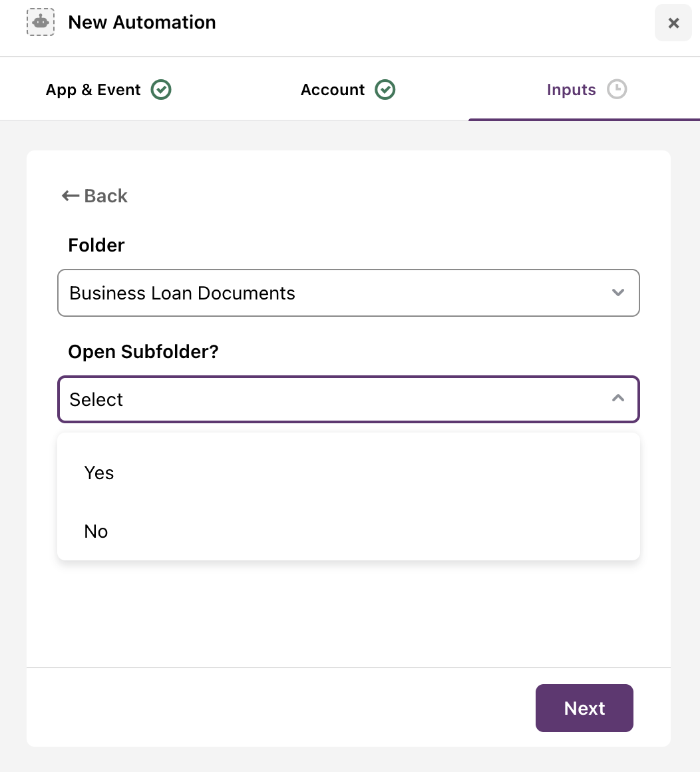
Task: Click the Inputs clock pending icon
Action: [x=617, y=89]
